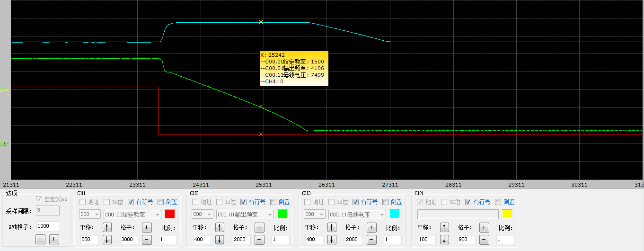Click the CH2 shift-down arrow button
Image resolution: width=644 pixels, height=251 pixels.
point(220,239)
